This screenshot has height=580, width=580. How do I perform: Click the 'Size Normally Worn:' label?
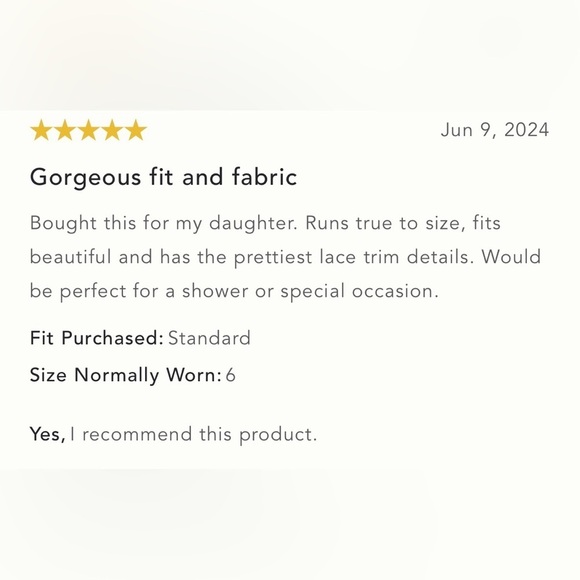[126, 375]
